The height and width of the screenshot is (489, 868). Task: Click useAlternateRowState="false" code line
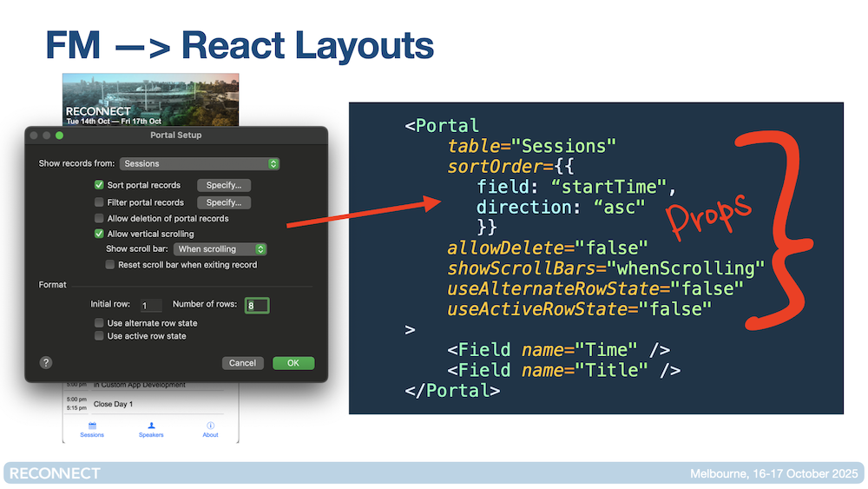coord(595,288)
